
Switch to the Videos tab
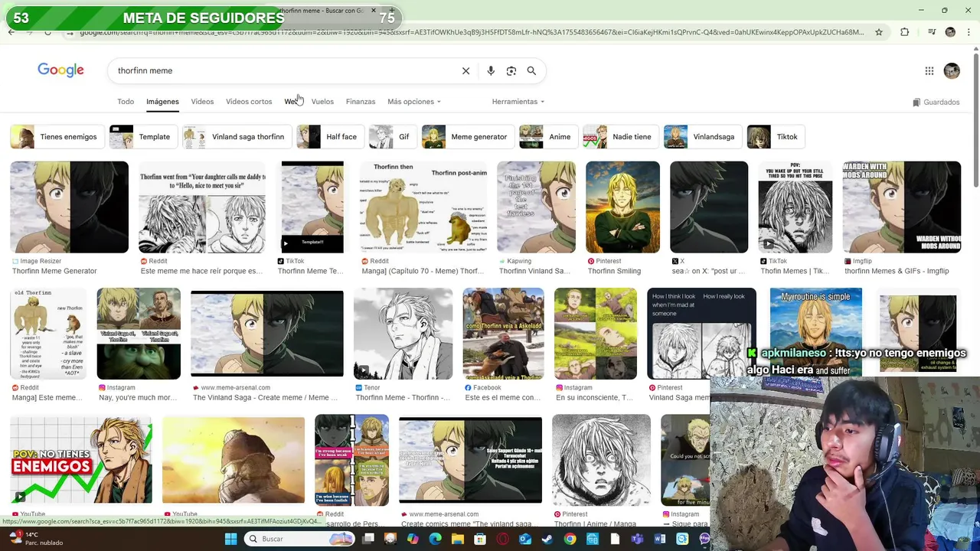pos(202,102)
